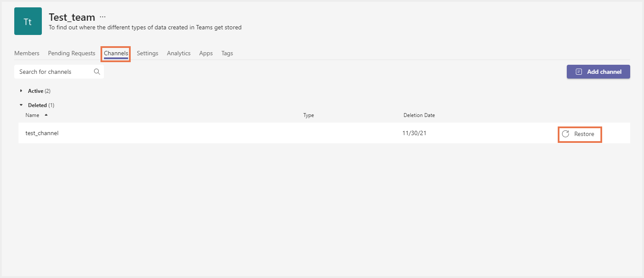This screenshot has height=278, width=644.
Task: Click the Deletion Date column header
Action: tap(419, 115)
